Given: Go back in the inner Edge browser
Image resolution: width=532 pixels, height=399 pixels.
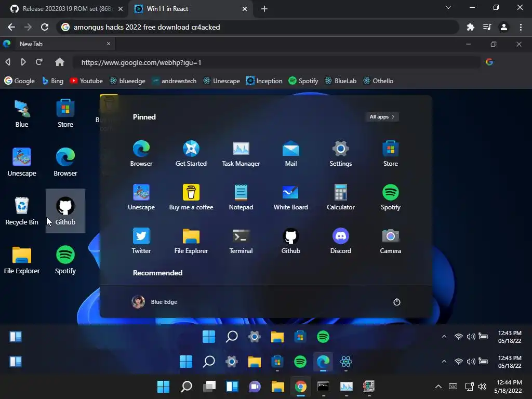Looking at the screenshot, I should pos(8,62).
